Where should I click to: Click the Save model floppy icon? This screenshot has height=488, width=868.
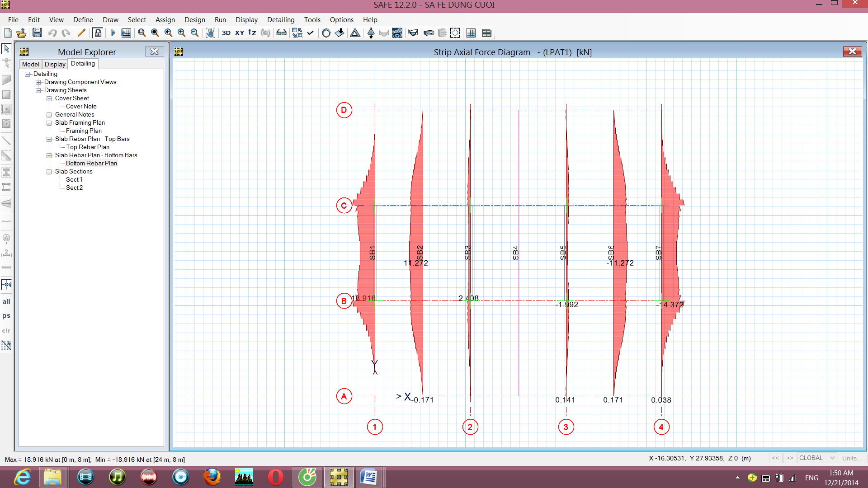tap(37, 33)
